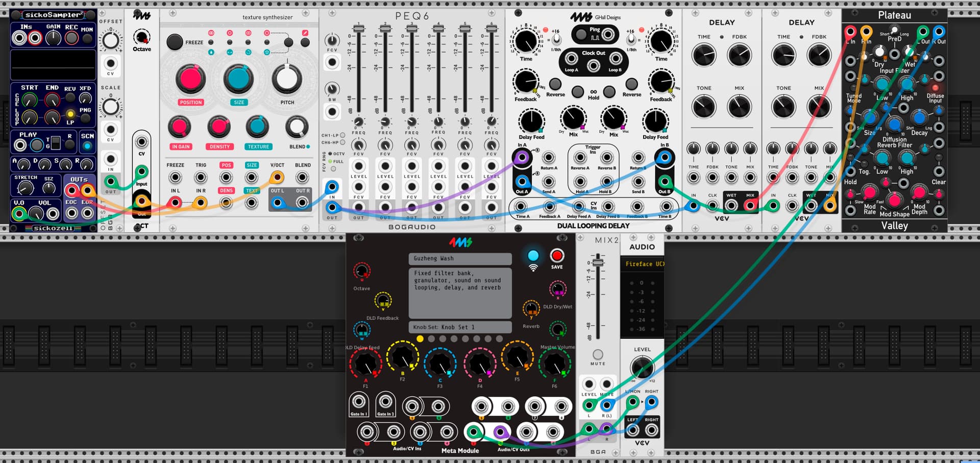
Task: Open the Fireface UCX audio device menu
Action: (642, 264)
